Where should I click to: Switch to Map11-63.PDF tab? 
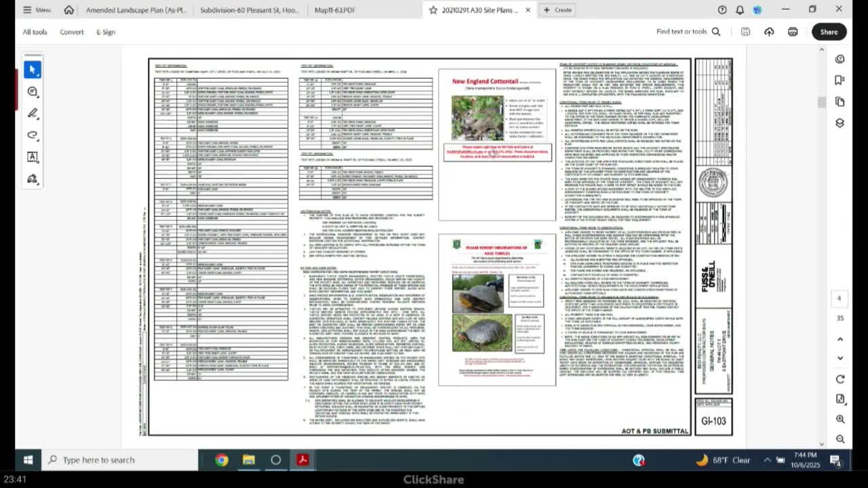point(335,10)
